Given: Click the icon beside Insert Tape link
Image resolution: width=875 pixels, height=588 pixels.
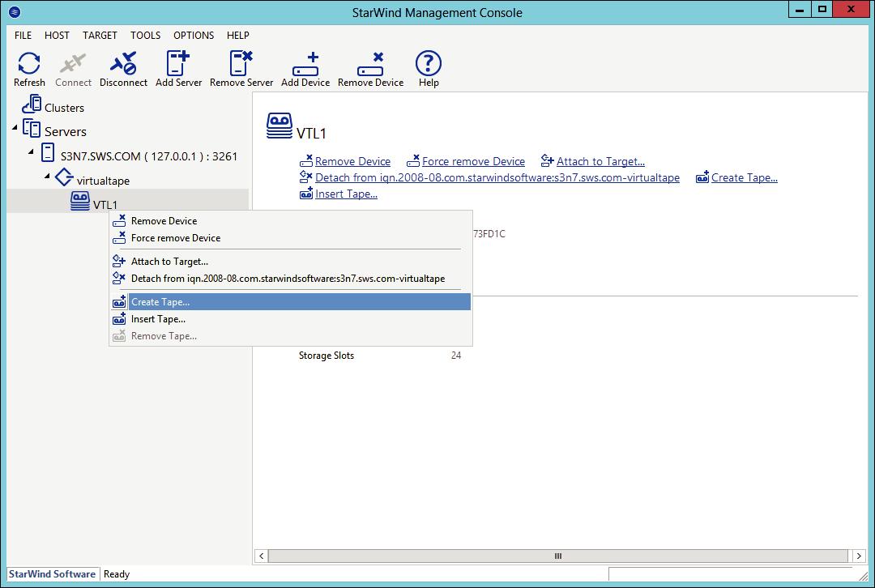Looking at the screenshot, I should tap(305, 193).
